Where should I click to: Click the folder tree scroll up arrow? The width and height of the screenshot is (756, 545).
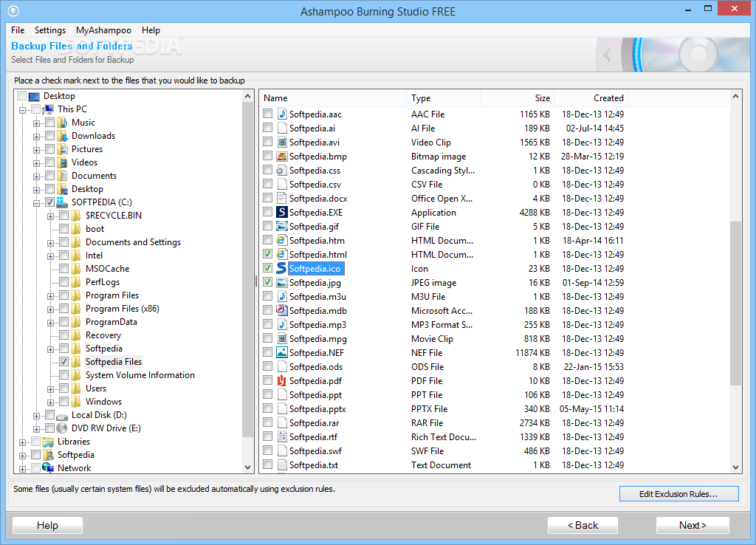coord(248,96)
